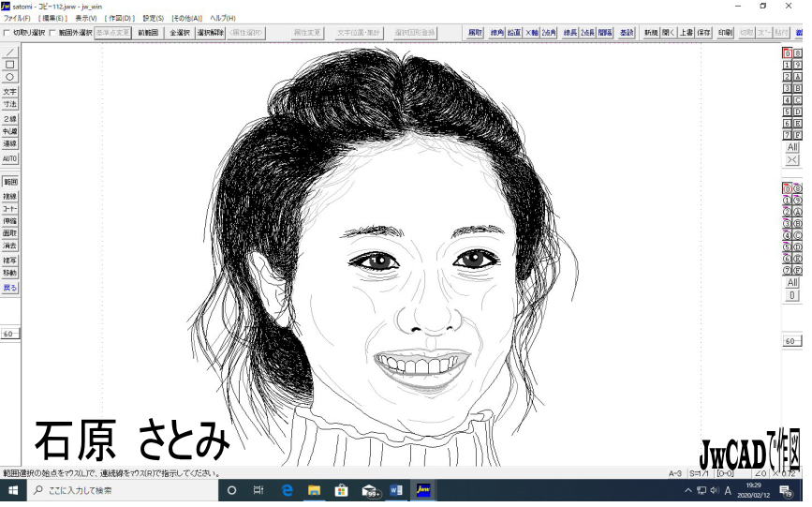
Task: Select the 伸縮 extend/trim tool
Action: pyautogui.click(x=10, y=221)
